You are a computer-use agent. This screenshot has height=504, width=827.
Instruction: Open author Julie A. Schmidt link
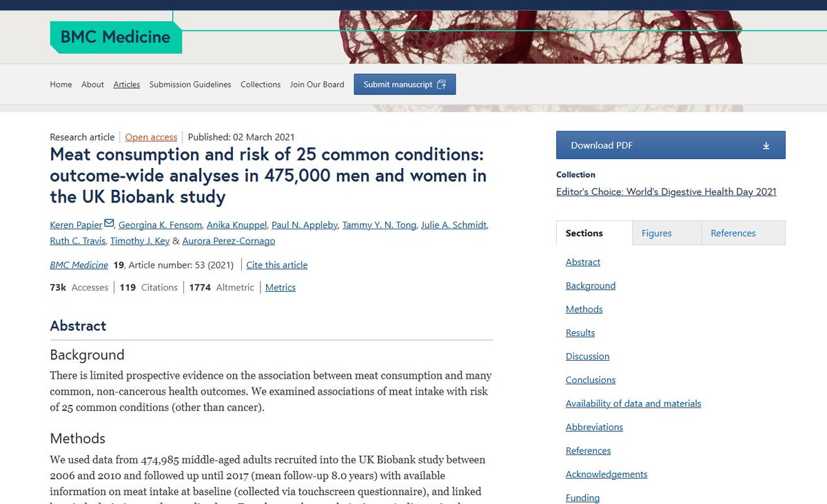coord(453,225)
